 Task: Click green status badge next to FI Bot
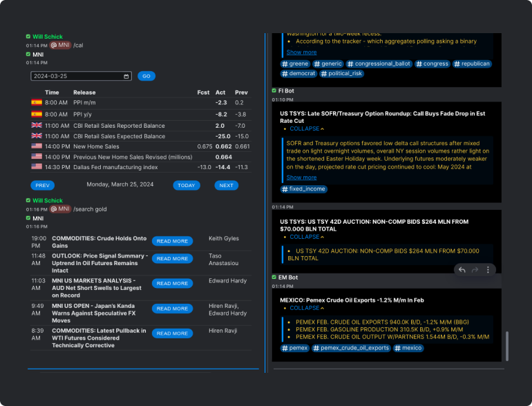[x=274, y=90]
